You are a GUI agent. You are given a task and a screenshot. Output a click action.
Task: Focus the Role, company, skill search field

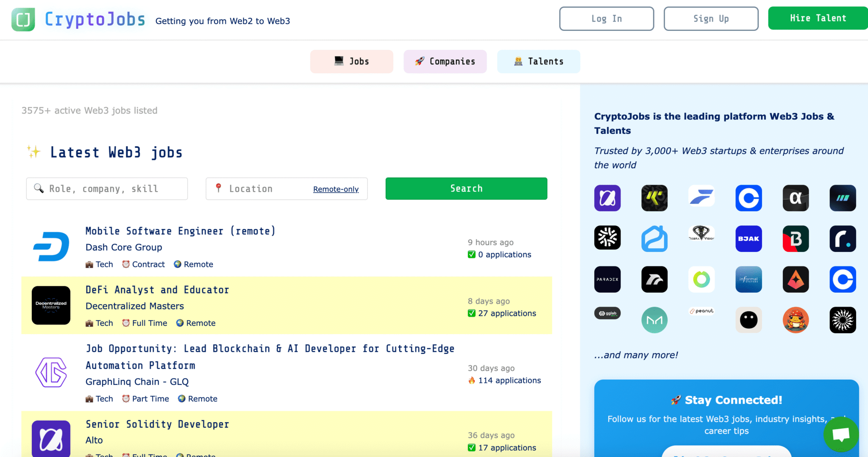[107, 189]
